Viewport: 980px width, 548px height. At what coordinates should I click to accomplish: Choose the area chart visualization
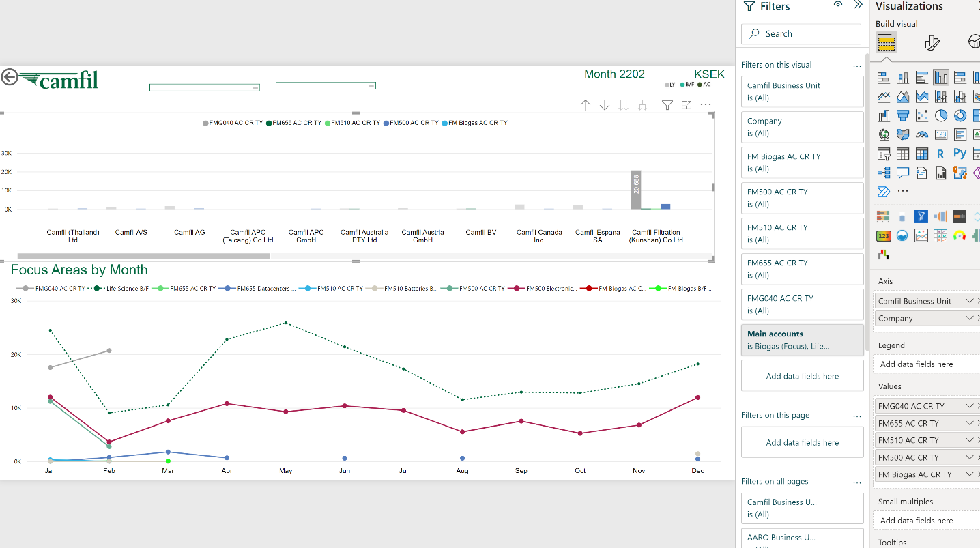(903, 96)
